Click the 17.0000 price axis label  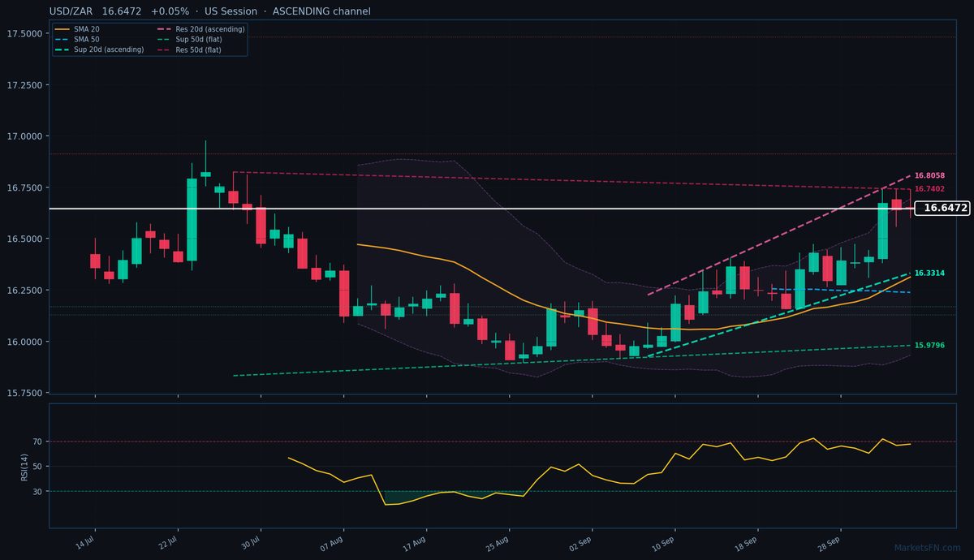[24, 136]
